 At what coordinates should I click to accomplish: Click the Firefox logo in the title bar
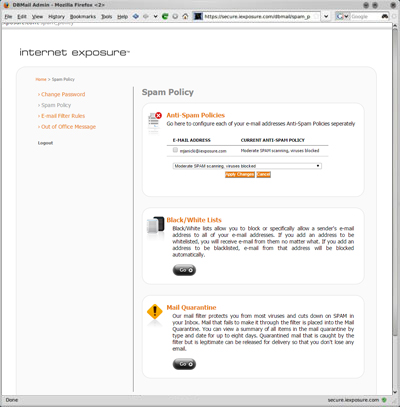coord(6,5)
